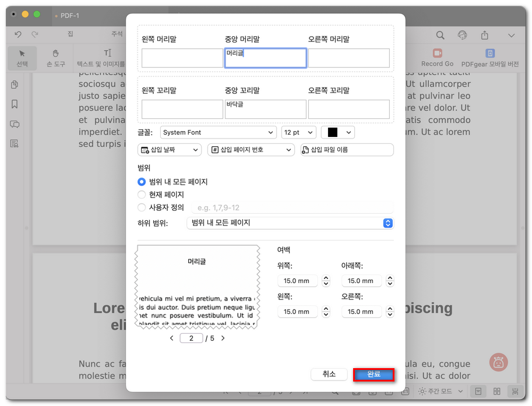532x406 pixels.
Task: Click the 삽입 파일 이름 insert button
Action: tap(346, 150)
